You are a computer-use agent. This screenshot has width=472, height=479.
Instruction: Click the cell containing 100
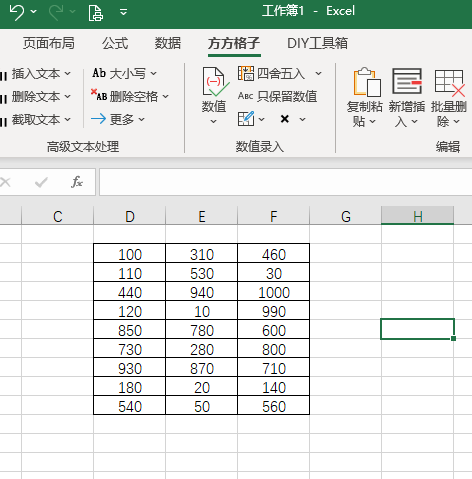click(130, 254)
